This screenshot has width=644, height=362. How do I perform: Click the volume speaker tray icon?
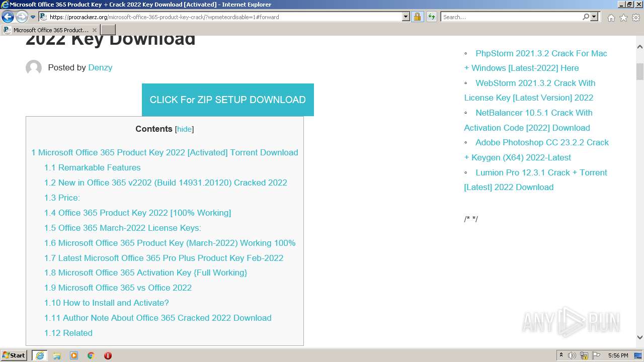click(x=572, y=355)
